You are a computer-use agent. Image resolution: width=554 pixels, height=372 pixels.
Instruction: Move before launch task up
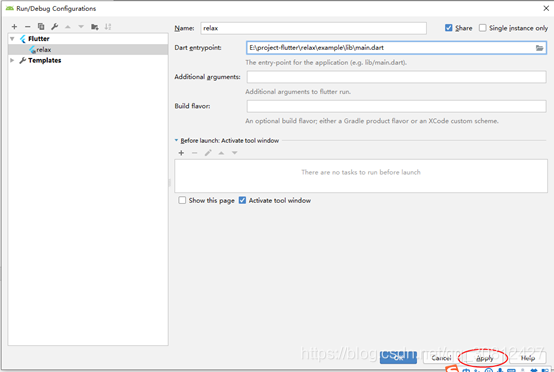click(x=221, y=153)
